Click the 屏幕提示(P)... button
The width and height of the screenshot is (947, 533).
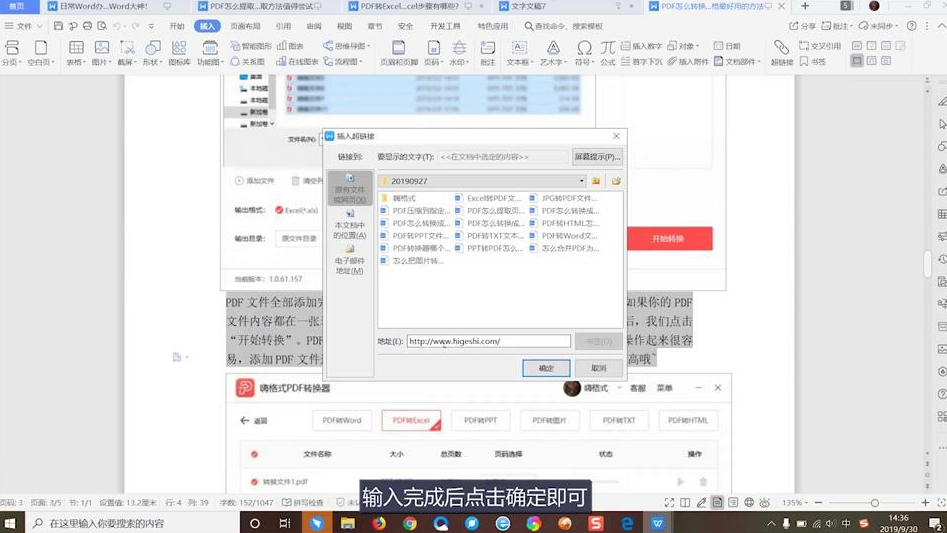click(x=597, y=157)
